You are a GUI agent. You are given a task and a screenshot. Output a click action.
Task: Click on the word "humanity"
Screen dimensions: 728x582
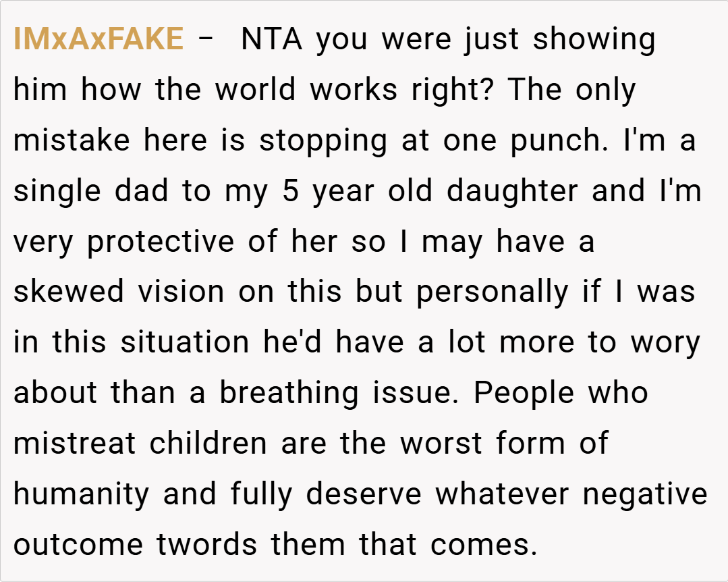(x=82, y=494)
